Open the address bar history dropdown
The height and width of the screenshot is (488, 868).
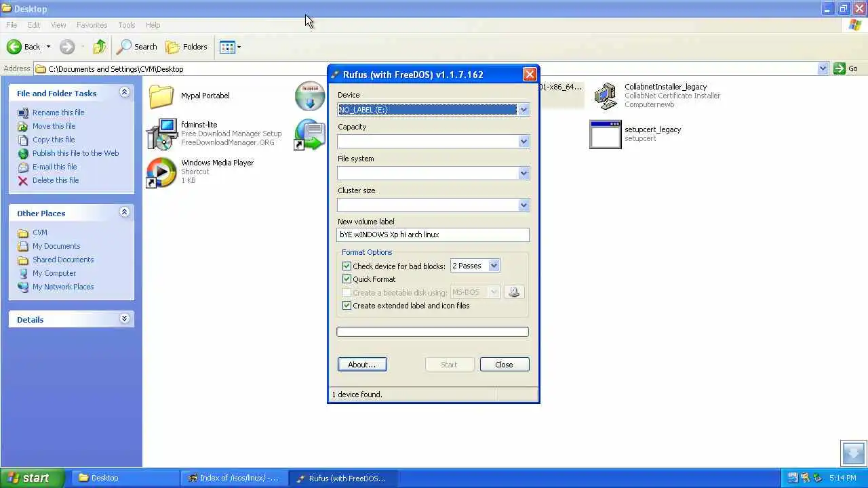point(823,68)
